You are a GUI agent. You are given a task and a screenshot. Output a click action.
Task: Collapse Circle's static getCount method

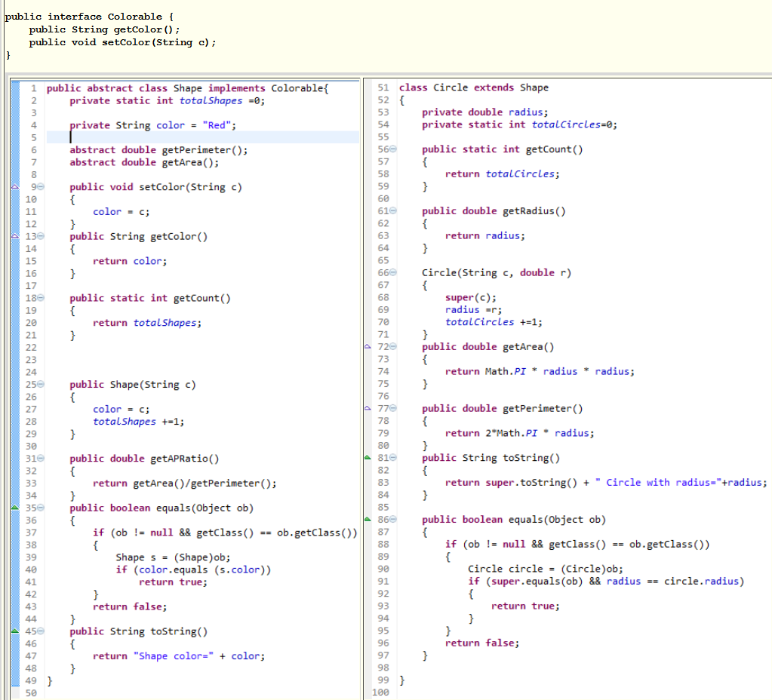393,149
